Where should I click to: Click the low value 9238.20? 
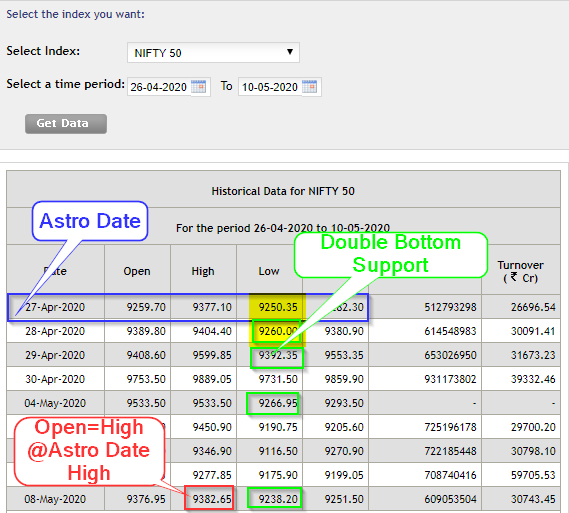coord(278,499)
